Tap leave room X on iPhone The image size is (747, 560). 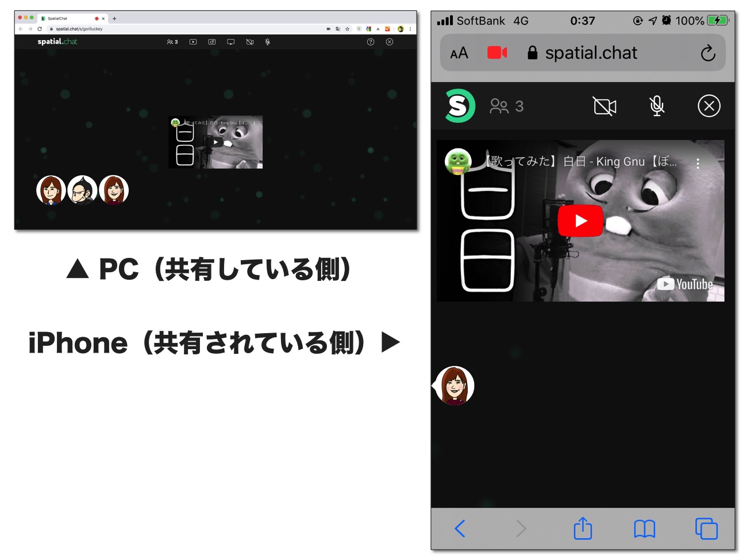709,106
